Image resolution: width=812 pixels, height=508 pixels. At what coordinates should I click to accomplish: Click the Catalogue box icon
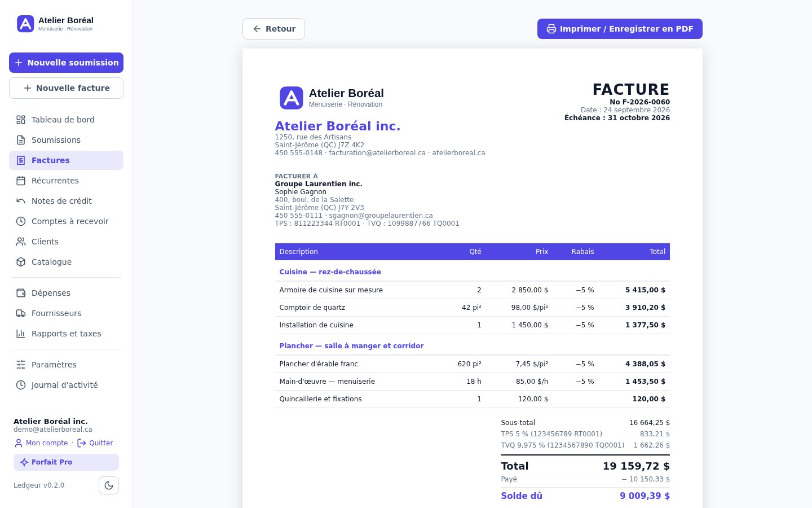(21, 262)
